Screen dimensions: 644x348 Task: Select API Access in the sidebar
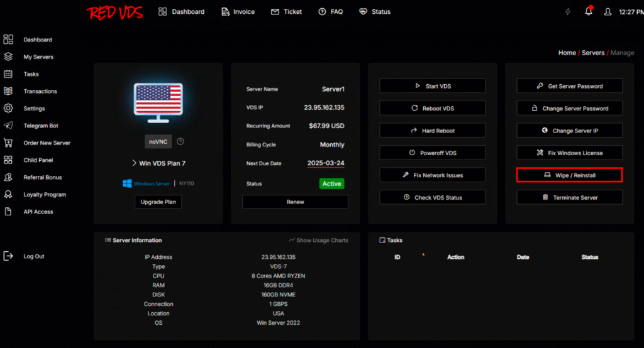pos(38,212)
